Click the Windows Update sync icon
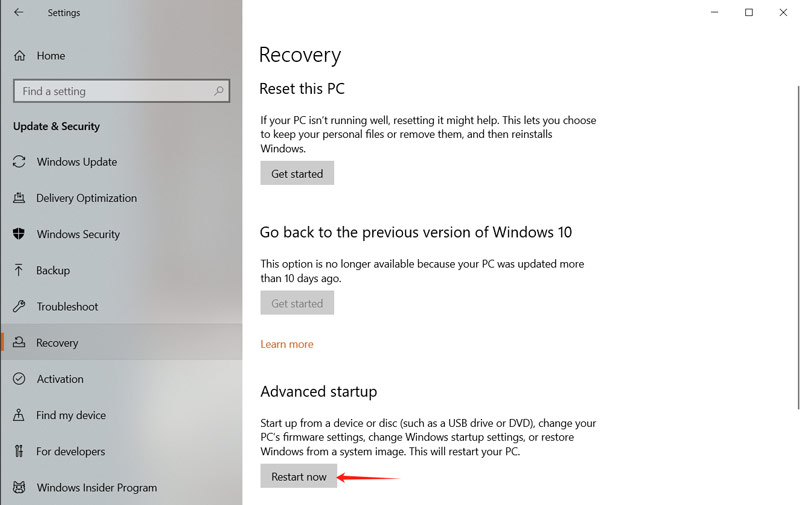 [x=19, y=162]
